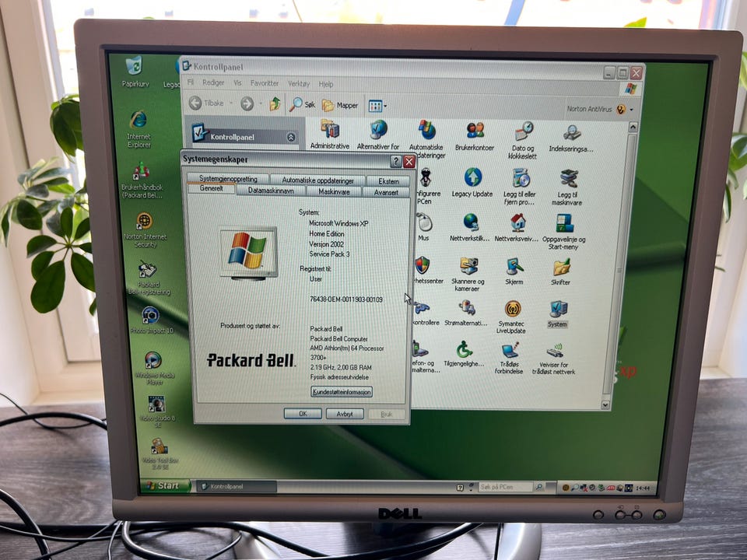The image size is (747, 560).
Task: Select the System control panel icon
Action: [557, 313]
